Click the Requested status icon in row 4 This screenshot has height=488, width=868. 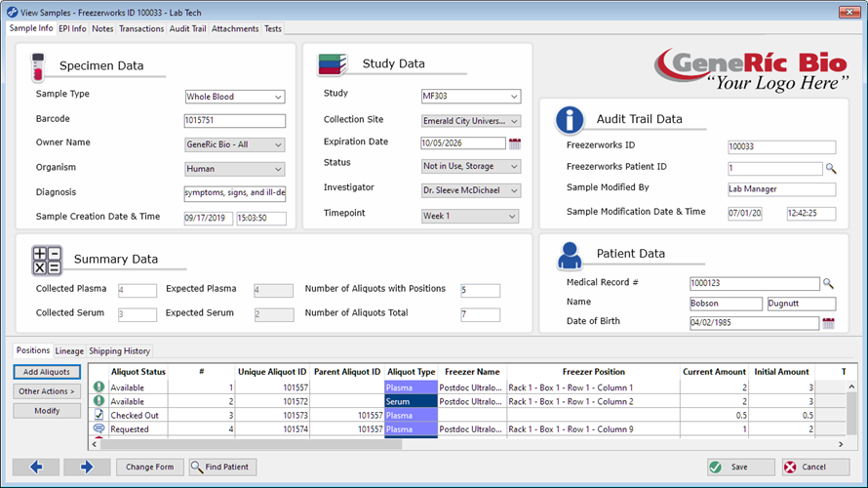coord(99,428)
